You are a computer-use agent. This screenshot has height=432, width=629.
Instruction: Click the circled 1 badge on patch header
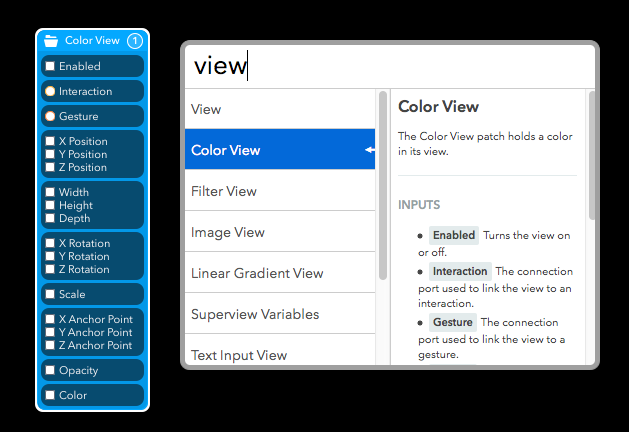tap(135, 41)
